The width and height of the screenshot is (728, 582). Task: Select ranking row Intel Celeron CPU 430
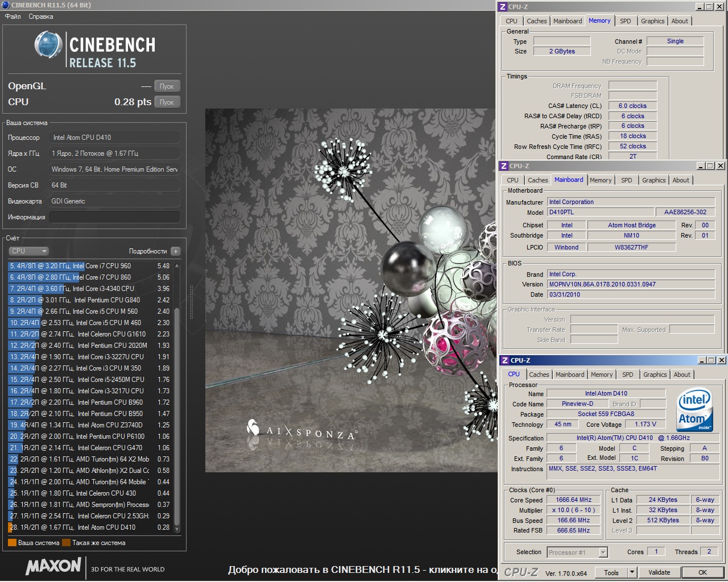click(90, 493)
